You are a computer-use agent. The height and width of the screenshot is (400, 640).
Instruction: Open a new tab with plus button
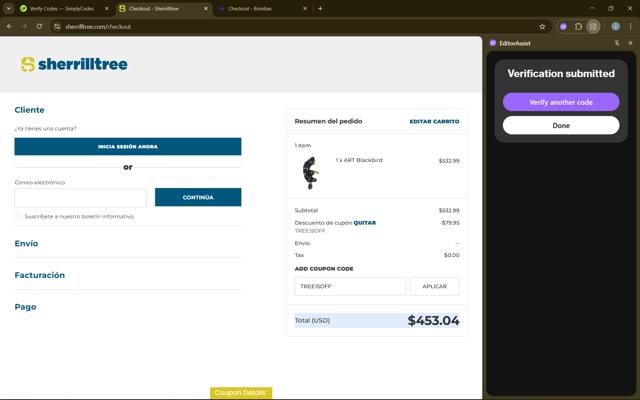pos(320,8)
